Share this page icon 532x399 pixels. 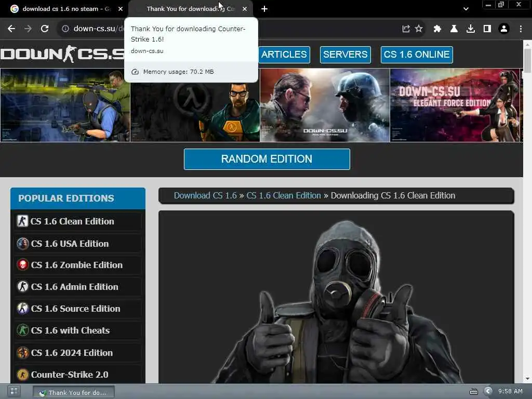click(406, 29)
